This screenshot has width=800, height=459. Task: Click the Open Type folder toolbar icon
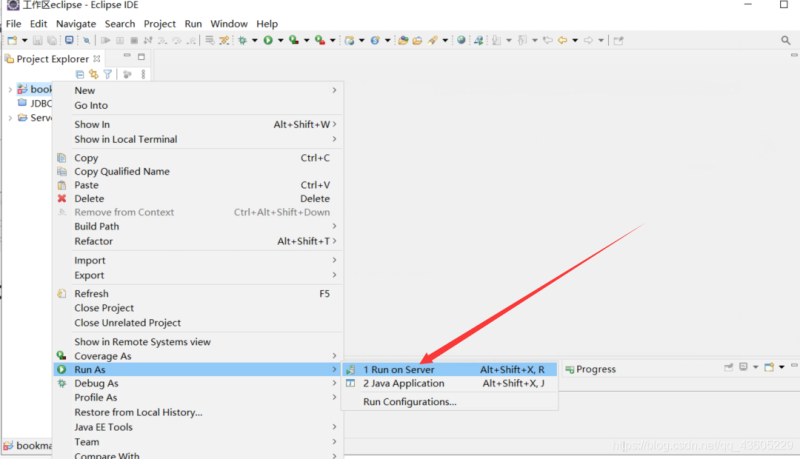pos(403,40)
